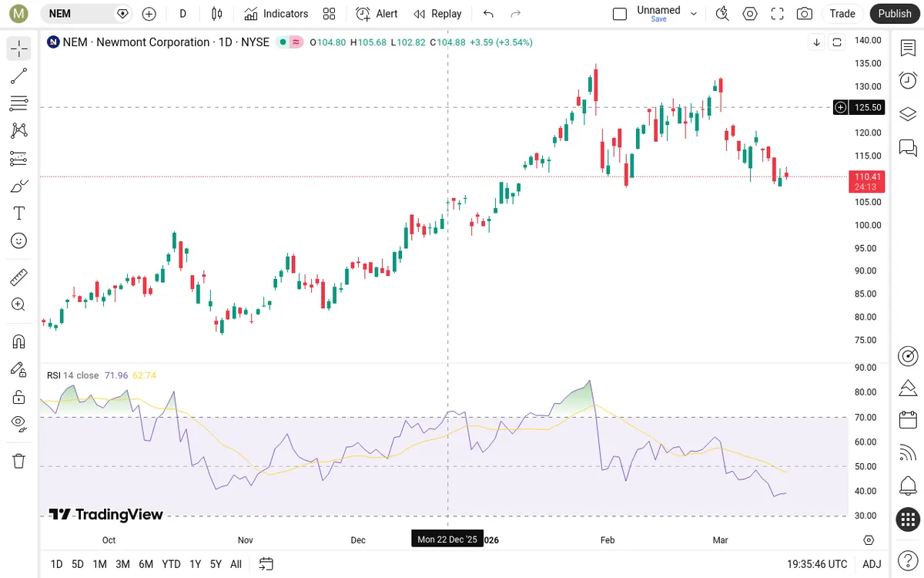Pick the text annotation tool

pos(19,213)
